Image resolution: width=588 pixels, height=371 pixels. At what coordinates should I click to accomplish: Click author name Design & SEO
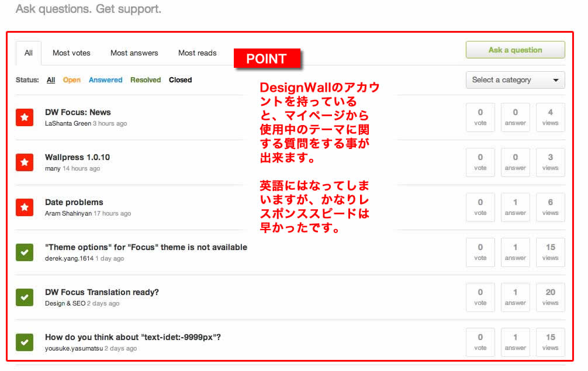tap(65, 304)
